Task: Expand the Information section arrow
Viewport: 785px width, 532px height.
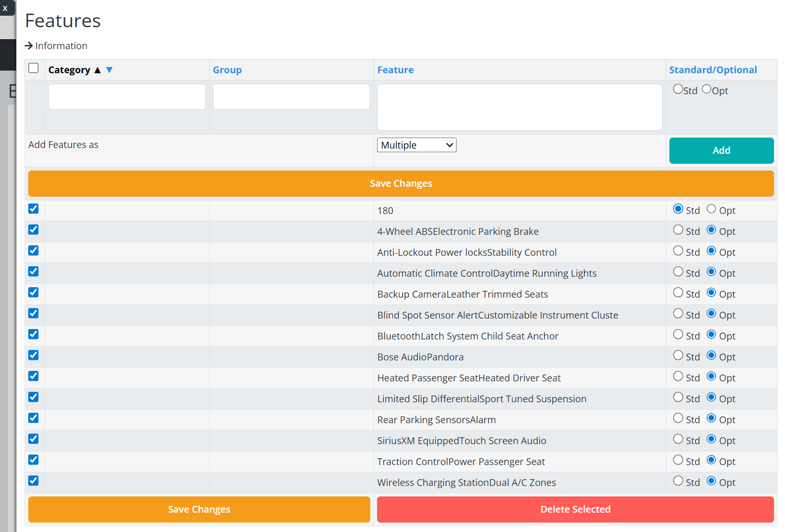Action: point(29,46)
